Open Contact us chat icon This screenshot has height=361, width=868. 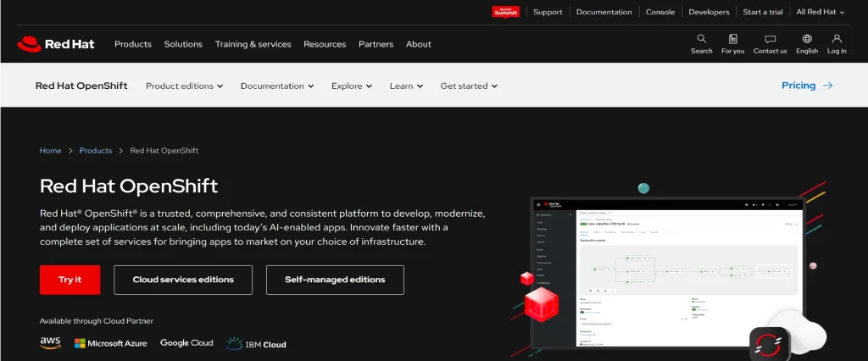coord(770,39)
